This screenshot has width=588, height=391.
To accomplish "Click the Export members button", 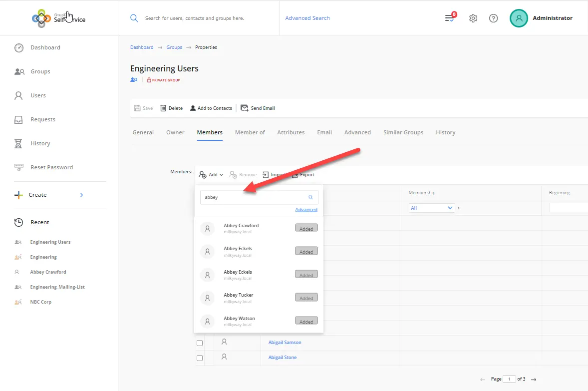I will [x=303, y=174].
